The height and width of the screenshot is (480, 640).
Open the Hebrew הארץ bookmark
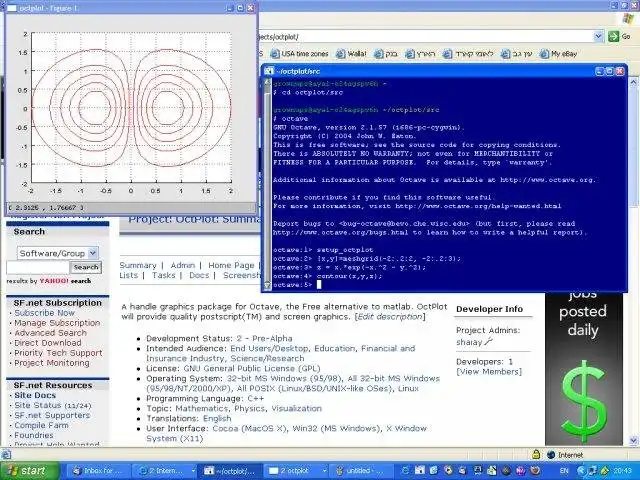pyautogui.click(x=420, y=53)
